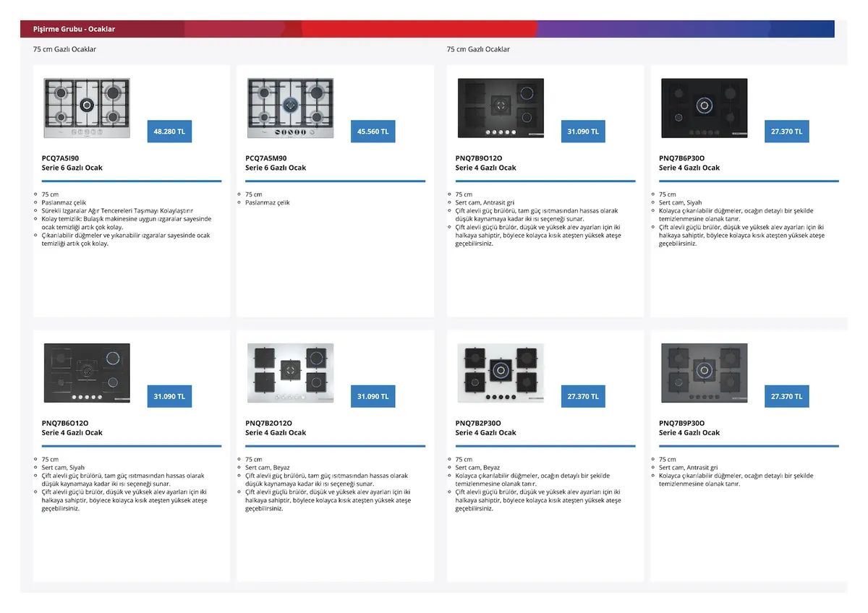Viewport: 868px width, 613px height.
Task: View the PNQ7B6P30O black glass hob image
Action: click(x=704, y=108)
